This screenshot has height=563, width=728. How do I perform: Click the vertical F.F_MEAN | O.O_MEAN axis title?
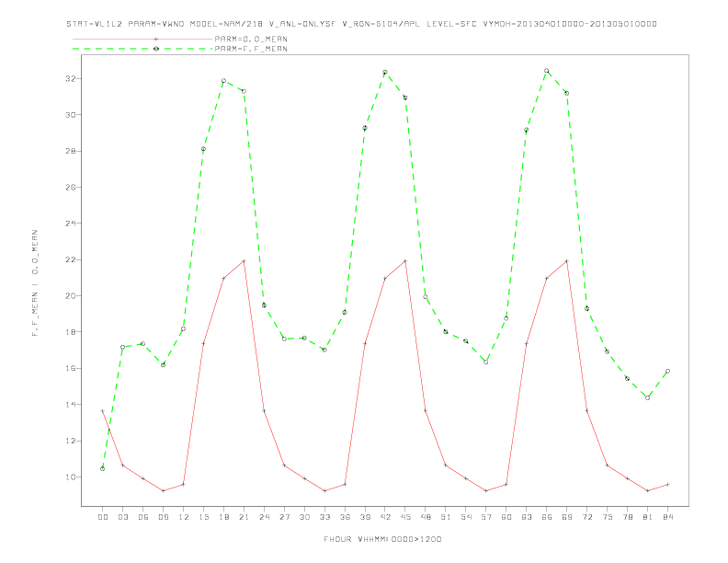35,283
